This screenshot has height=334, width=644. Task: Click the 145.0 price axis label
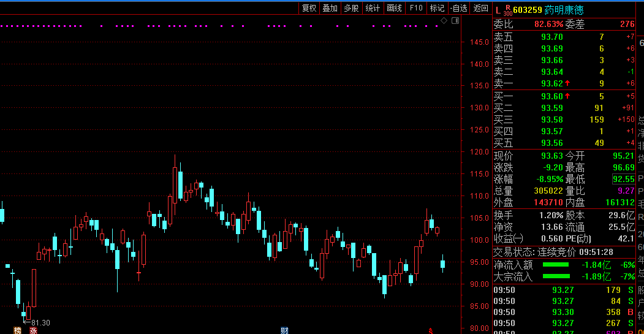[479, 42]
